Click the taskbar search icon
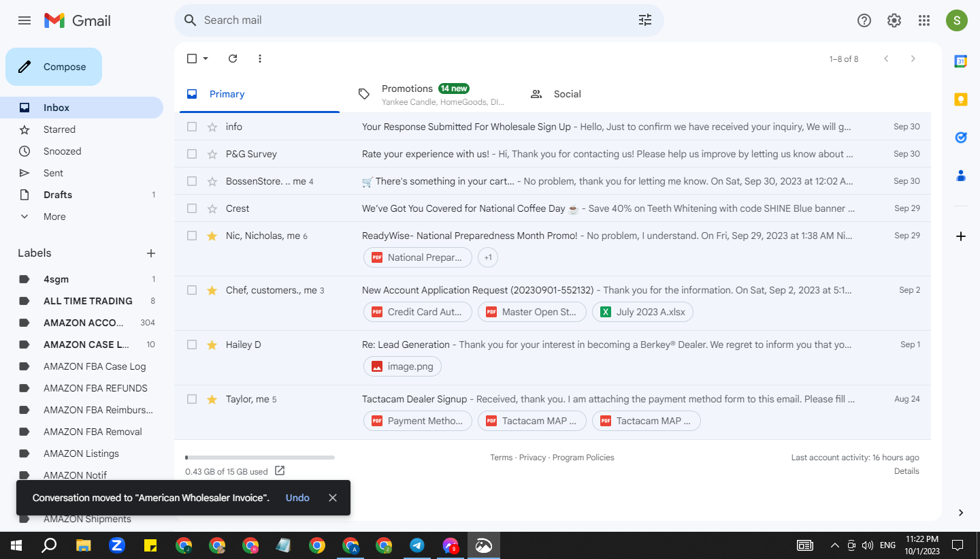 click(49, 545)
